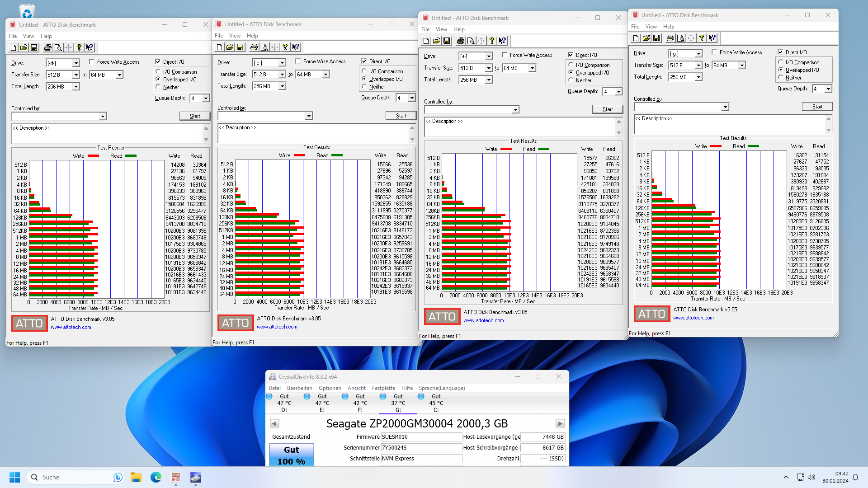
Task: Uncheck Direct I/O for drive G
Action: (x=781, y=52)
